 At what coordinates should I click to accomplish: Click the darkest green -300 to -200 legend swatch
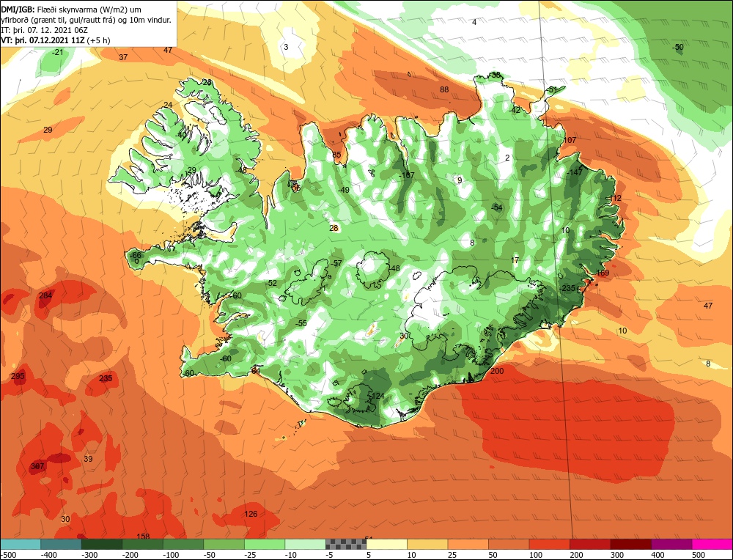click(x=101, y=544)
